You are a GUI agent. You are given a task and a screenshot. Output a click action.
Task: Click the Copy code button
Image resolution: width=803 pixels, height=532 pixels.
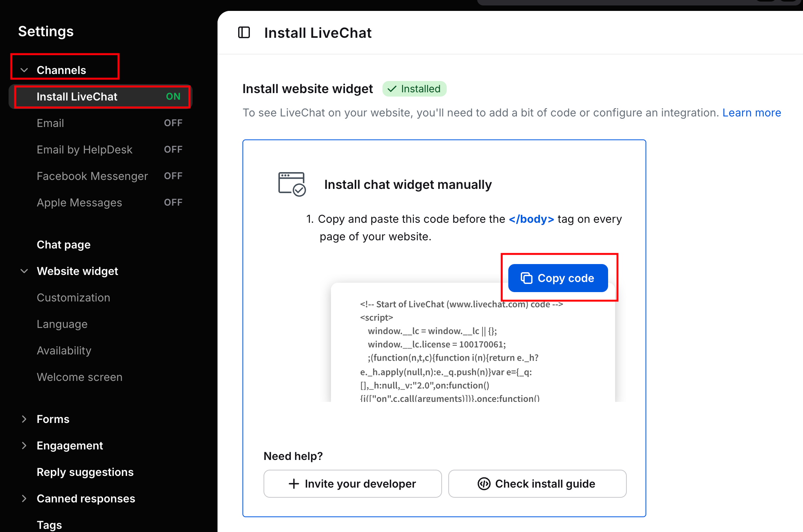[x=558, y=278]
